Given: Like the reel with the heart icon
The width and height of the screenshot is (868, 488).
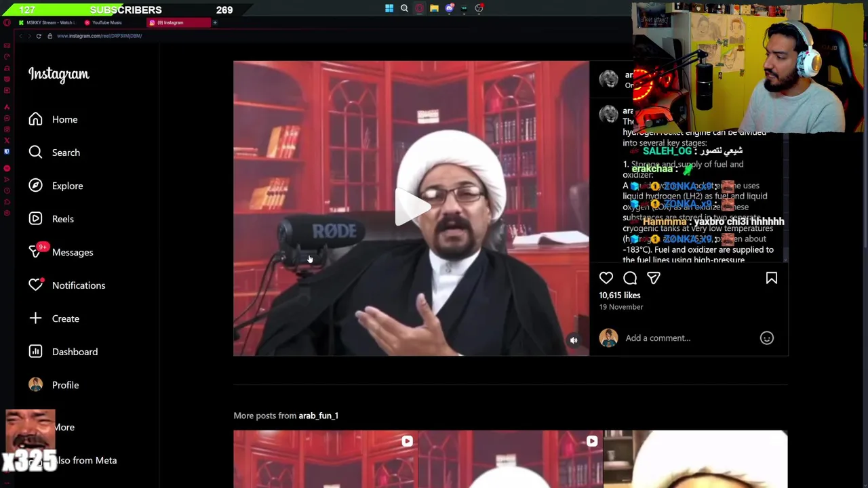Looking at the screenshot, I should coord(606,278).
